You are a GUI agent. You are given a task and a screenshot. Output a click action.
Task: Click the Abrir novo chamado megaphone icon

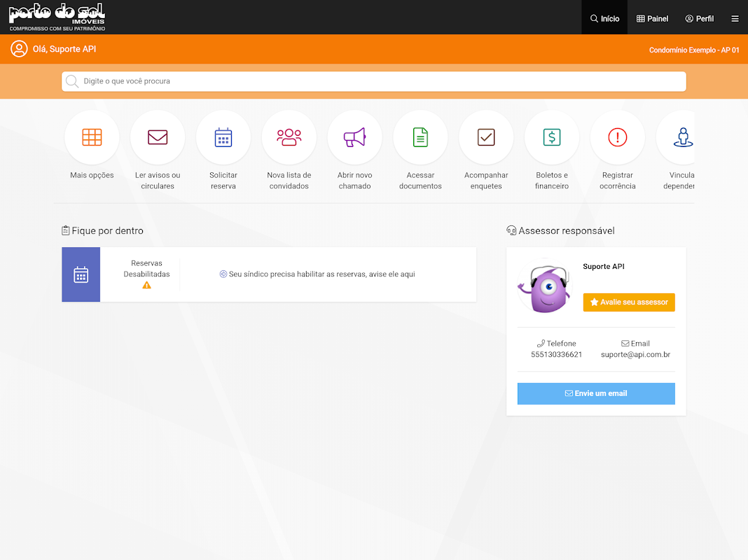coord(354,137)
